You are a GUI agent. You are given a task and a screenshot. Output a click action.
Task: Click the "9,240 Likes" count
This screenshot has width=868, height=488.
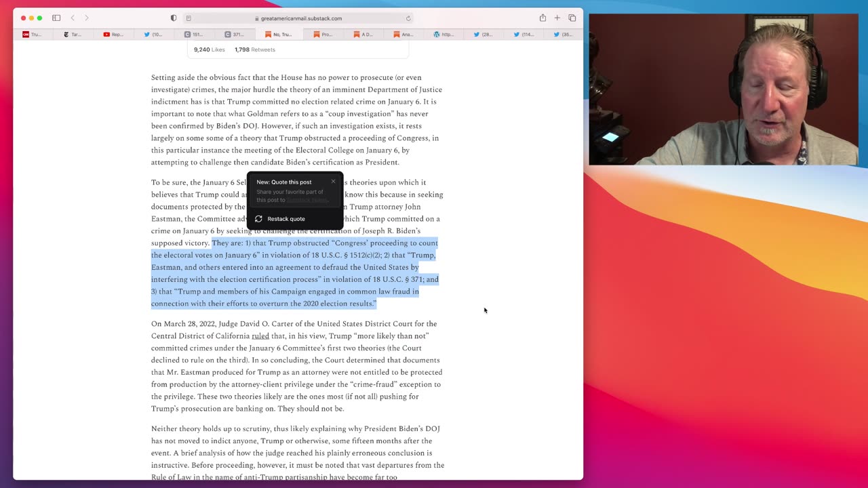[210, 49]
